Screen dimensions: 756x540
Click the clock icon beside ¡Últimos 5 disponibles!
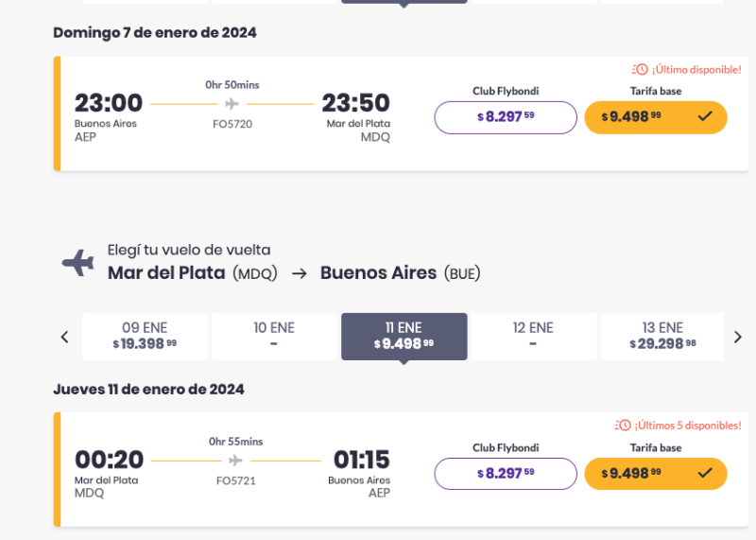(x=623, y=426)
